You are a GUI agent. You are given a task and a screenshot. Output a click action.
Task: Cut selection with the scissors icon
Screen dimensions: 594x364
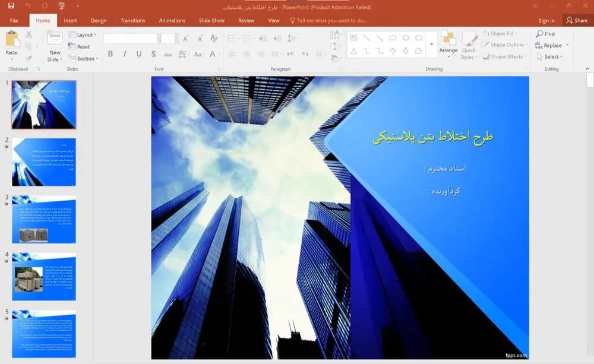tap(29, 34)
